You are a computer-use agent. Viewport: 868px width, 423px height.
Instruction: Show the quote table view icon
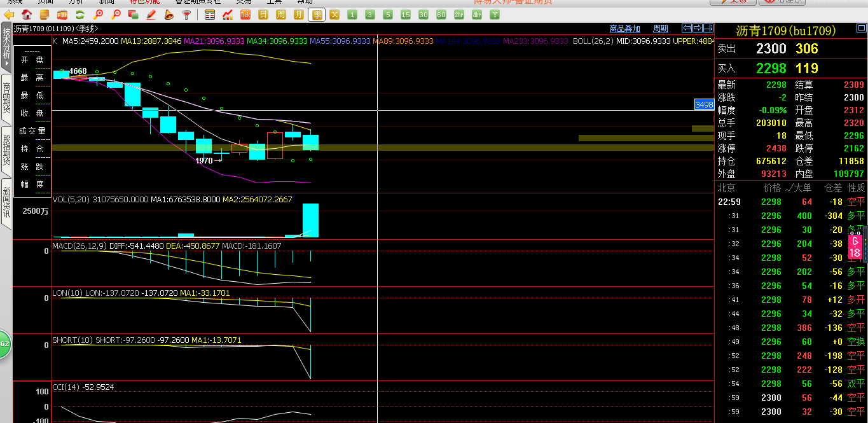210,14
